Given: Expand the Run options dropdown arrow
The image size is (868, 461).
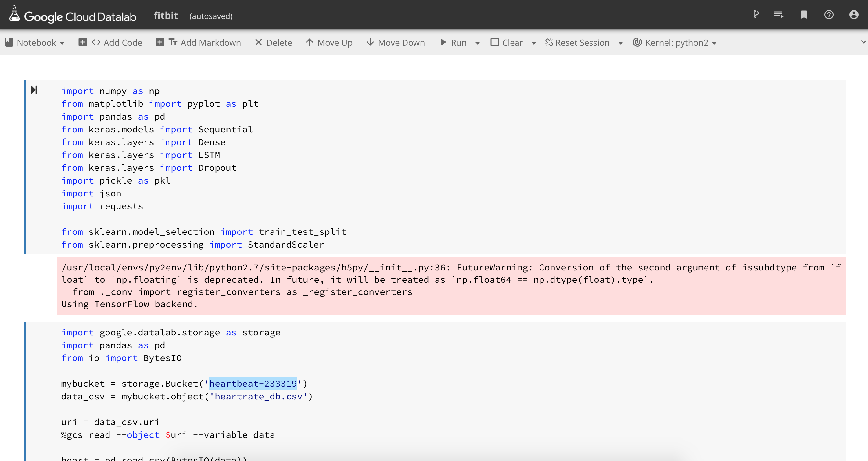Looking at the screenshot, I should point(478,43).
